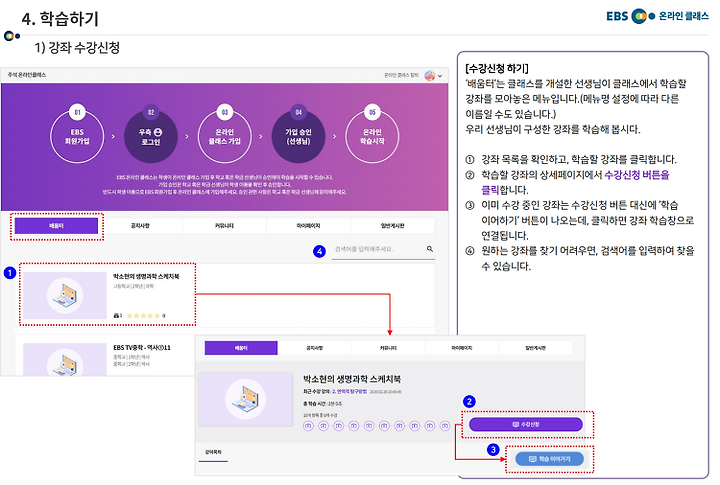Select the 02 우측 로그인 step circle
The width and height of the screenshot is (720, 485).
tap(151, 136)
